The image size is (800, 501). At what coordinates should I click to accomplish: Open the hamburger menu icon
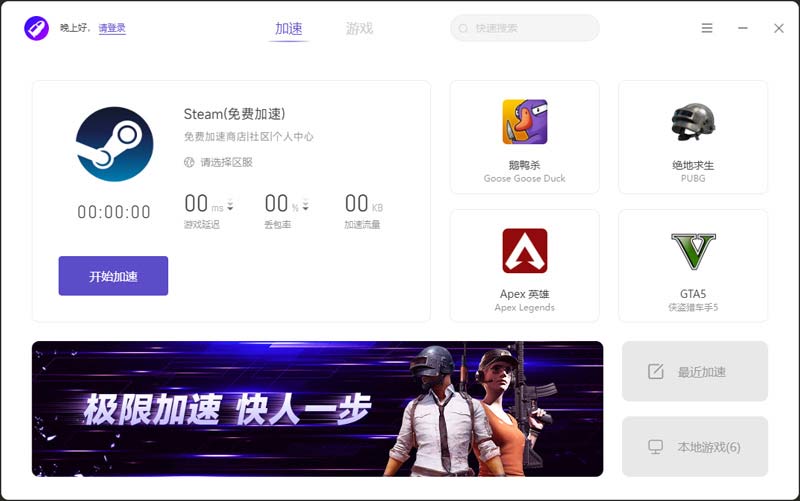707,28
